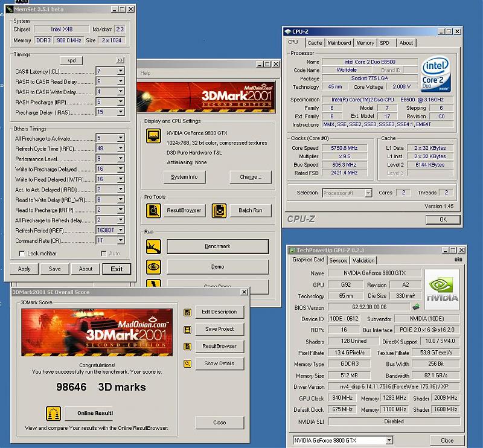Open the Help menu in 3DMark2001
Screen dimensions: 483x448
pos(146,73)
